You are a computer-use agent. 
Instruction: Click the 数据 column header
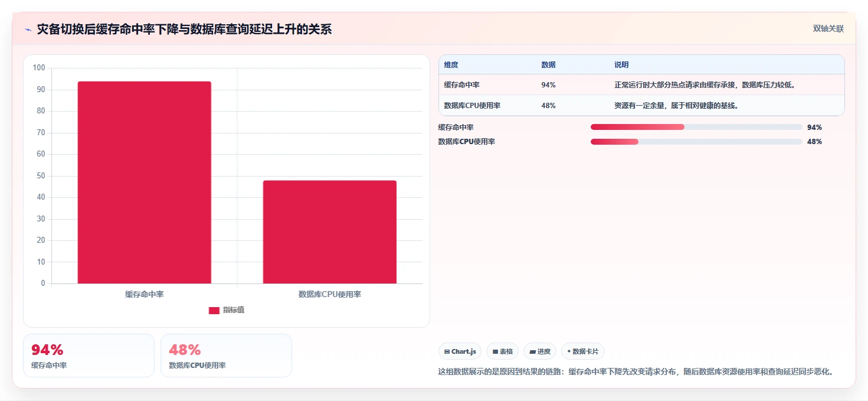point(548,65)
